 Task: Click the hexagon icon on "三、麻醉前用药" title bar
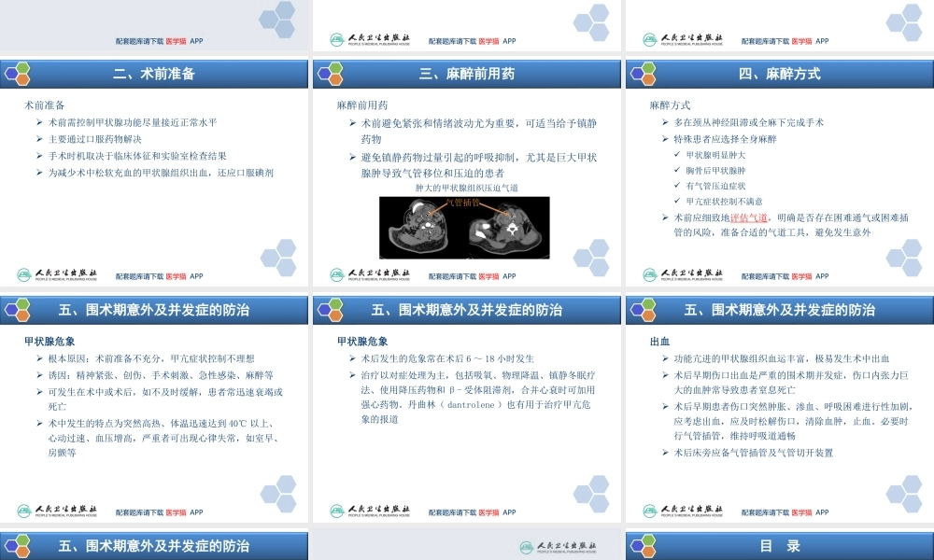333,72
